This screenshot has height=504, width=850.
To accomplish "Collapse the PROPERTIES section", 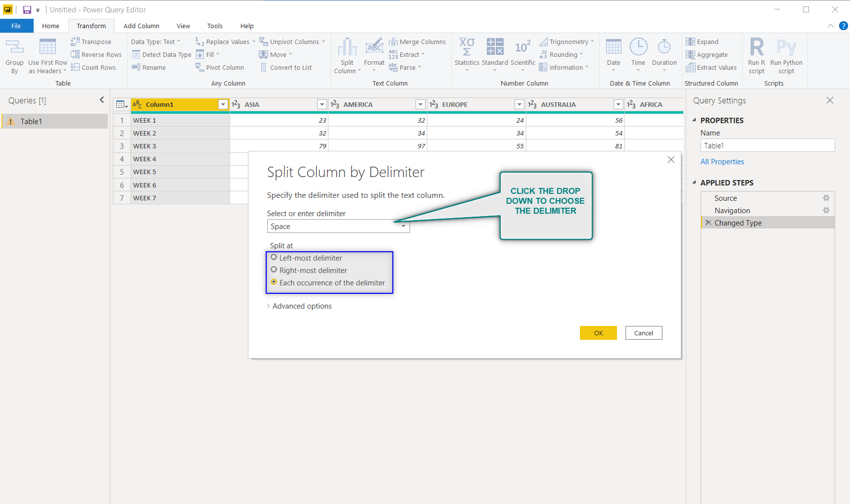I will [694, 120].
